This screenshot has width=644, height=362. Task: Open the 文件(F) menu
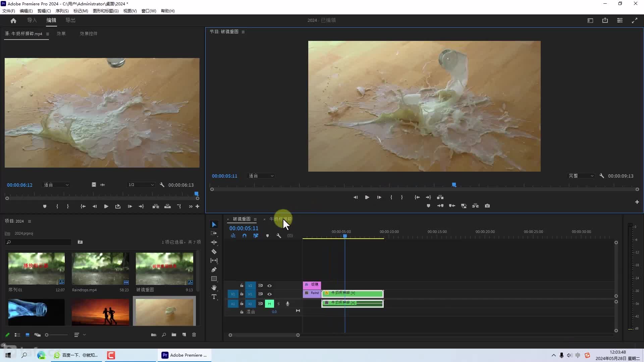(9, 11)
